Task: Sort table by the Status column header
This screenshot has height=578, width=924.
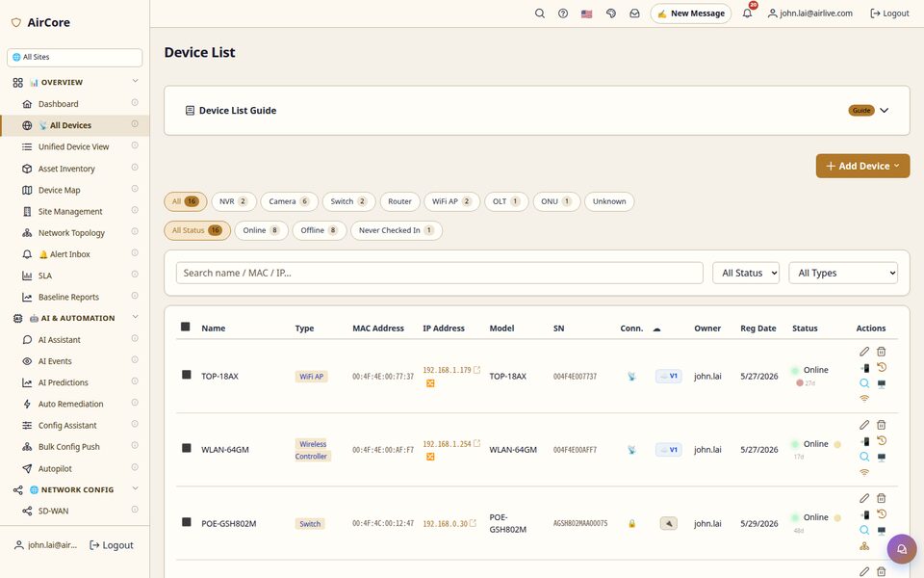Action: pos(805,328)
